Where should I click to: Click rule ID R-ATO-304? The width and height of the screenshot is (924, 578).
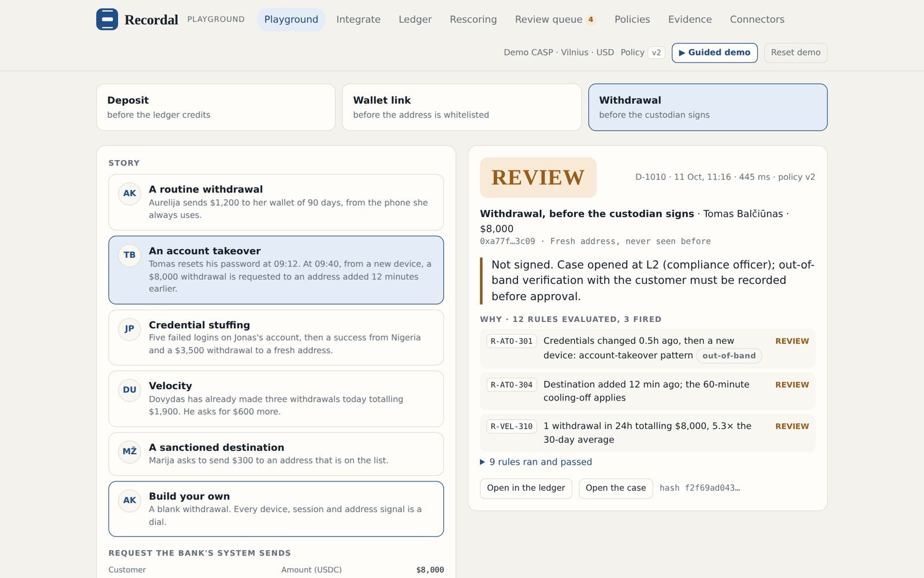pyautogui.click(x=512, y=385)
